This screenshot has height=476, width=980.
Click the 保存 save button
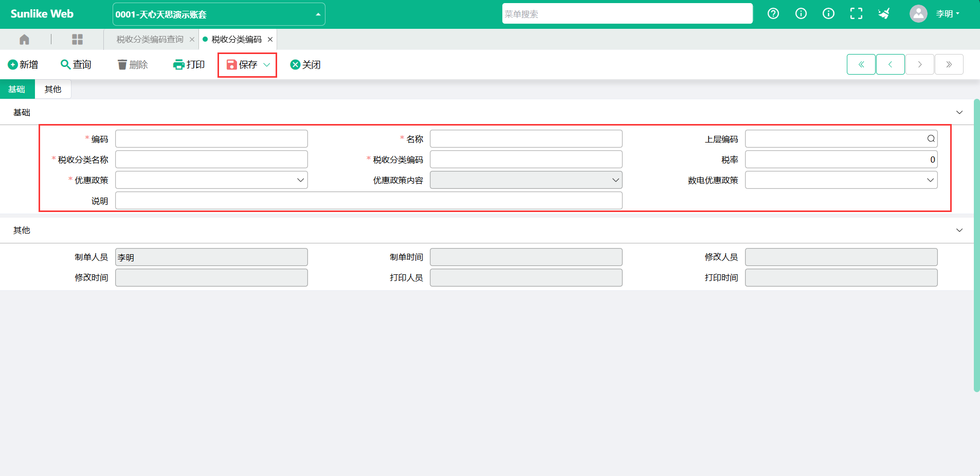coord(242,64)
